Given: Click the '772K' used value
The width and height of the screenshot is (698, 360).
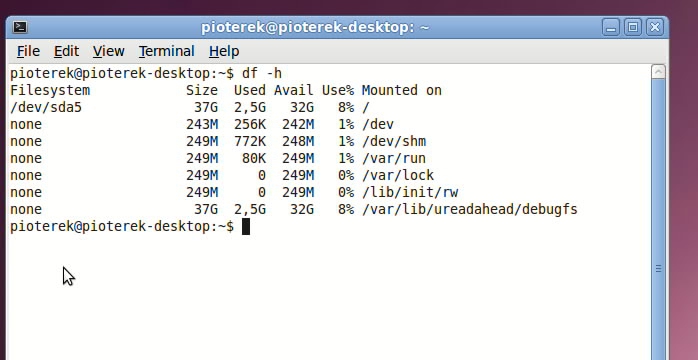Looking at the screenshot, I should pos(250,142).
